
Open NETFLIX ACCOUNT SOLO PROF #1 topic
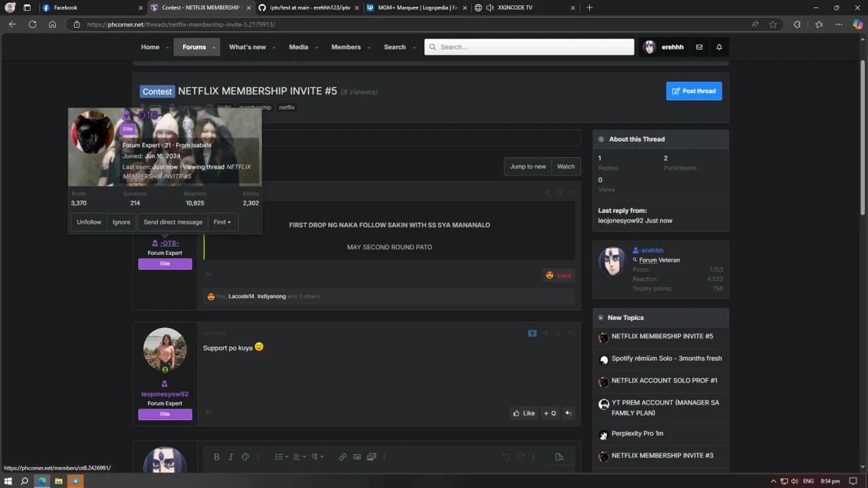665,381
